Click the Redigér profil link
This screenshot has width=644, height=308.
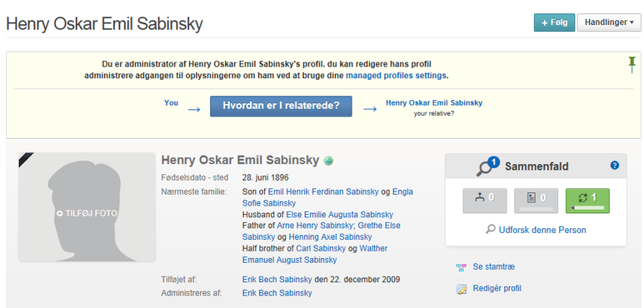click(x=497, y=288)
